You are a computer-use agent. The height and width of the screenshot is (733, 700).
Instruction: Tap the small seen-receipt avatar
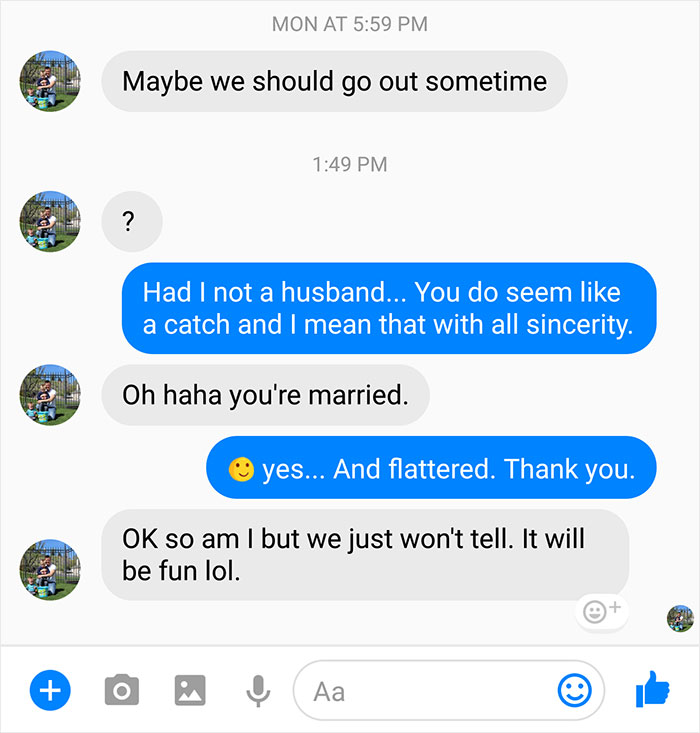tap(680, 618)
